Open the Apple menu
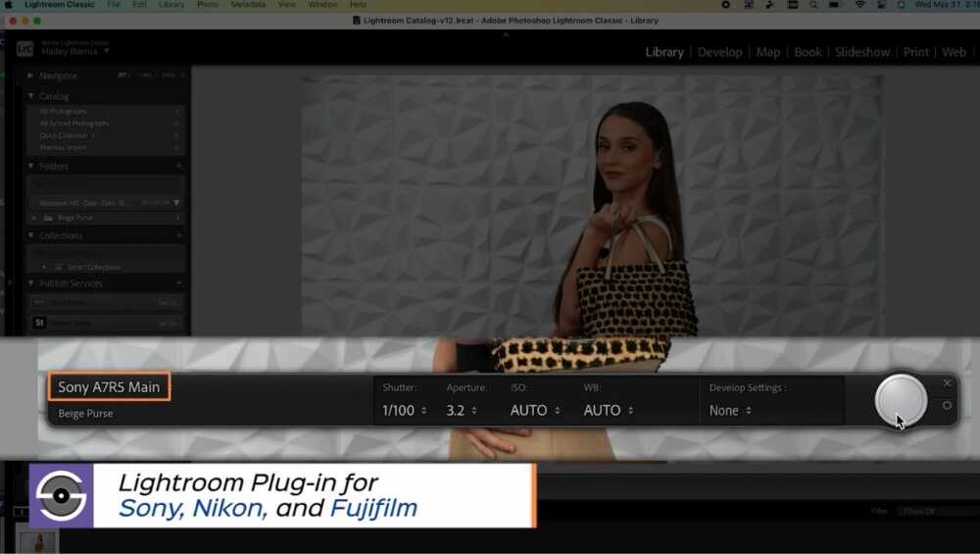 point(9,4)
